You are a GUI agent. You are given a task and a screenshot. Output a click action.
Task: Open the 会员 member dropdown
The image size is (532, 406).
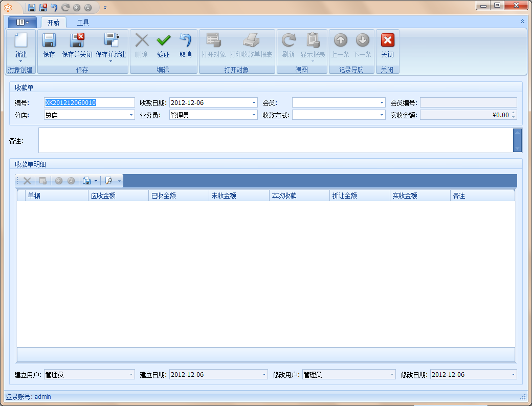point(382,103)
